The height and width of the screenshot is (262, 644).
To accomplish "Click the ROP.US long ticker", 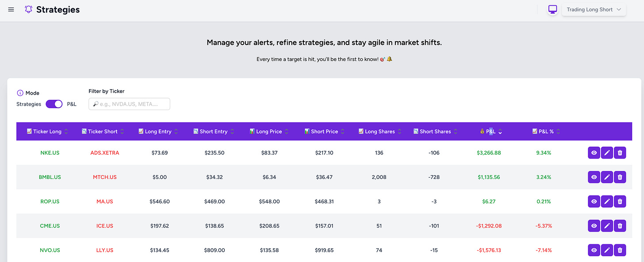I will [50, 201].
